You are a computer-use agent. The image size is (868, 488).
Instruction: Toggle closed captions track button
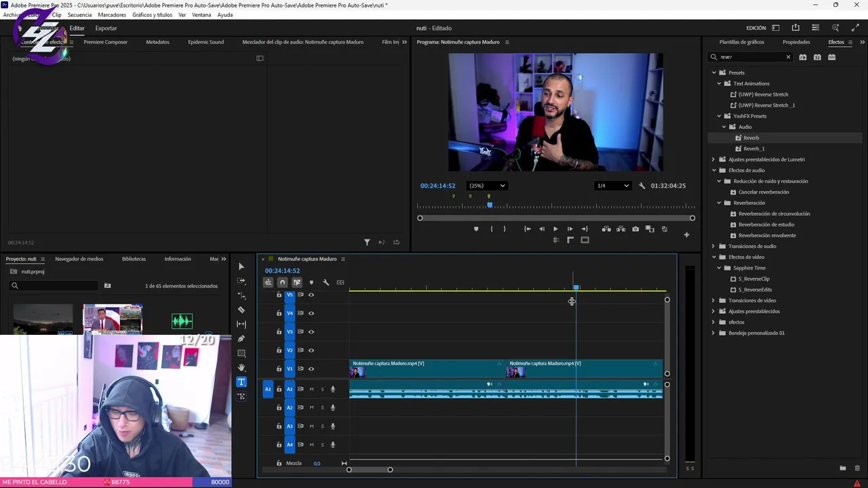pyautogui.click(x=340, y=283)
